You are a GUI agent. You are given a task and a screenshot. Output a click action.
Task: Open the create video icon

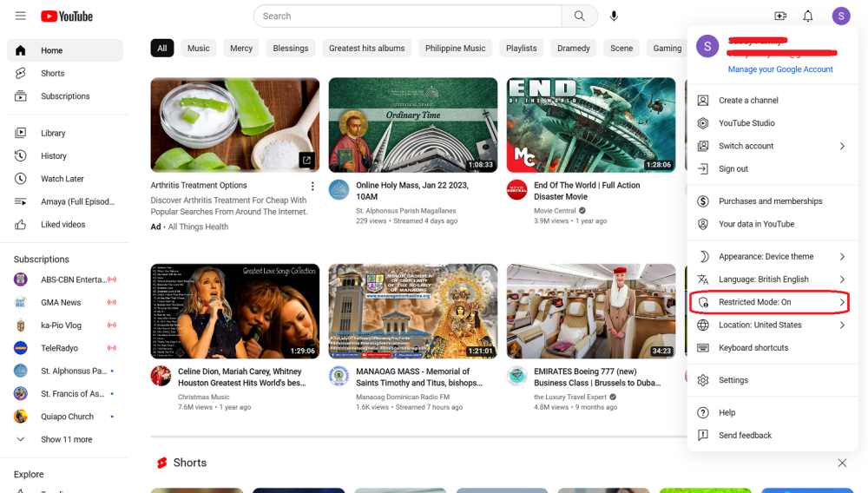[x=780, y=16]
